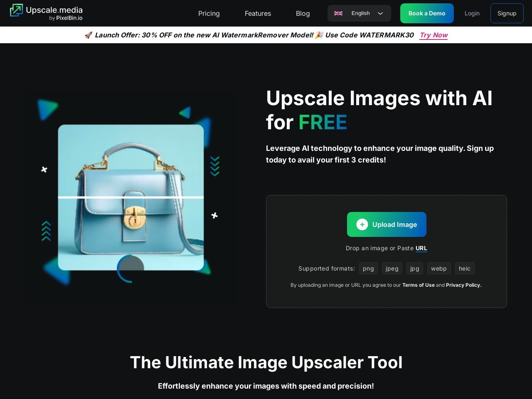Select the heic format tag

click(x=465, y=268)
